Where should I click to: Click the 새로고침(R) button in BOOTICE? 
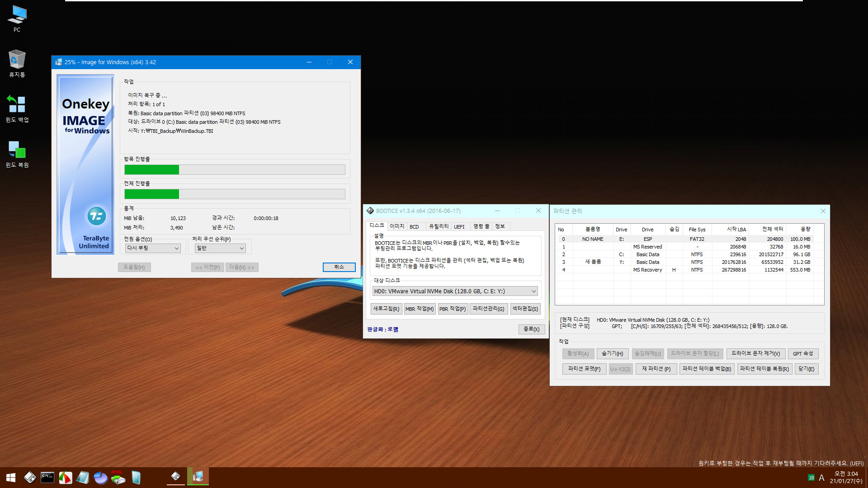386,309
